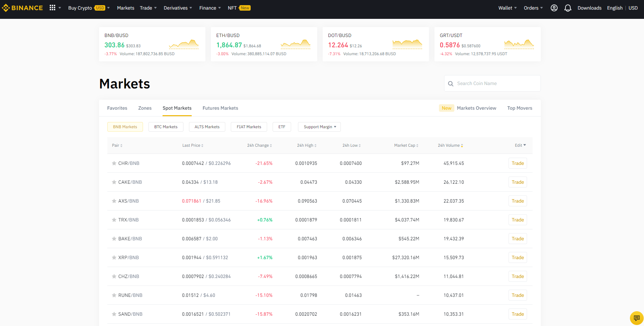Open Markets Overview

tap(476, 108)
